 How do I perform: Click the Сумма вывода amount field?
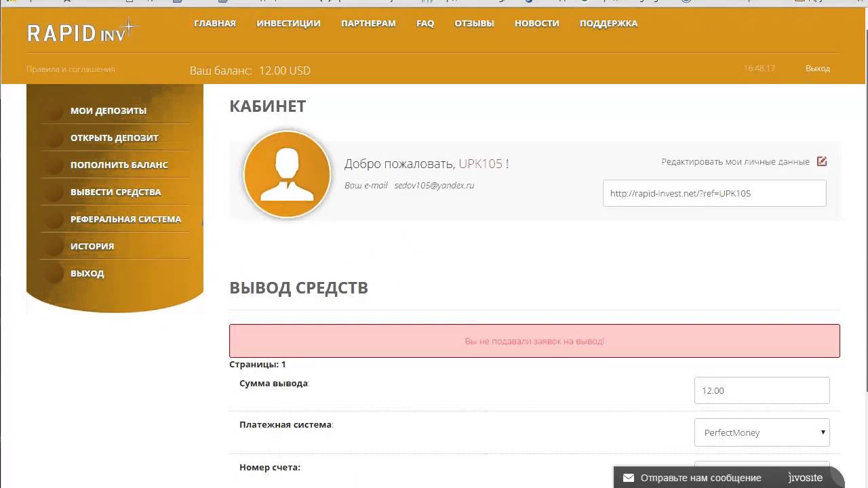(762, 390)
